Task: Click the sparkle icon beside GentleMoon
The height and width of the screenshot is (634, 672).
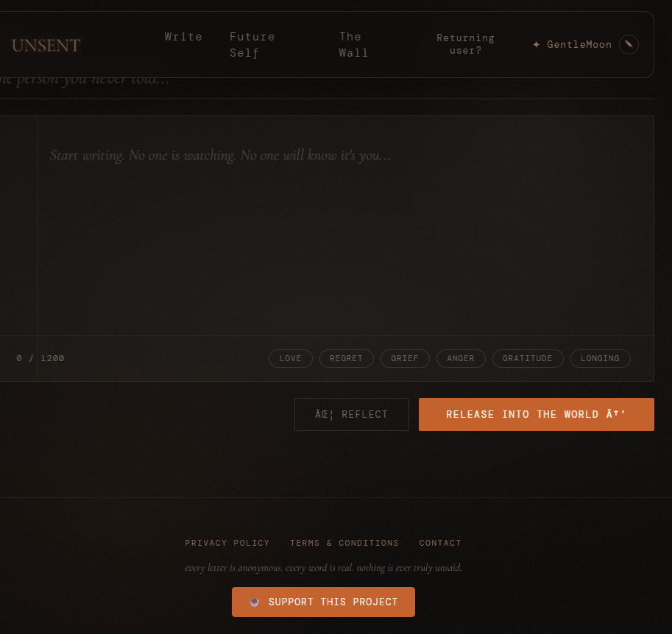Action: click(x=535, y=44)
